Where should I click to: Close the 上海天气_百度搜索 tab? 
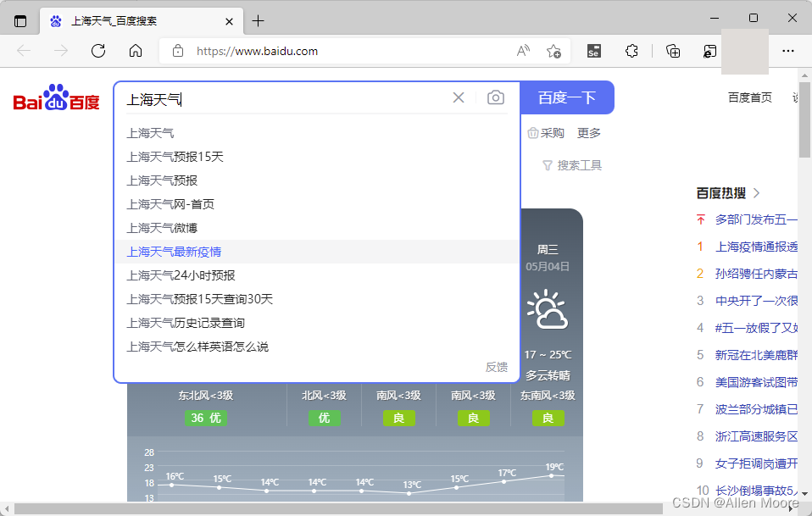[x=229, y=21]
